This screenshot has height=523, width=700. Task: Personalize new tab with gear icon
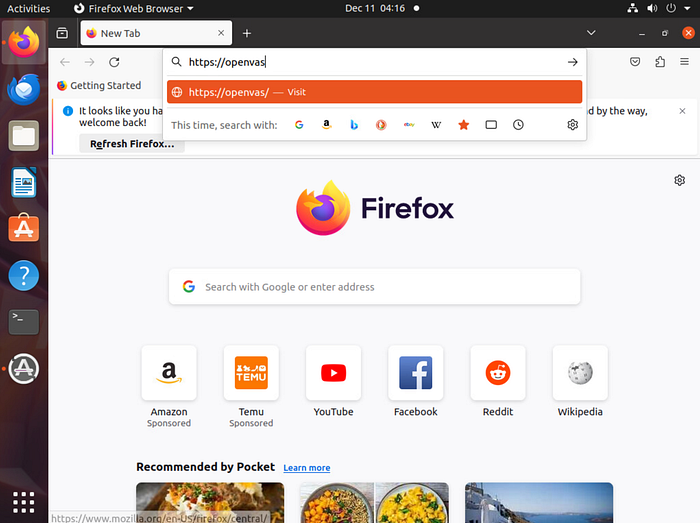(x=679, y=180)
